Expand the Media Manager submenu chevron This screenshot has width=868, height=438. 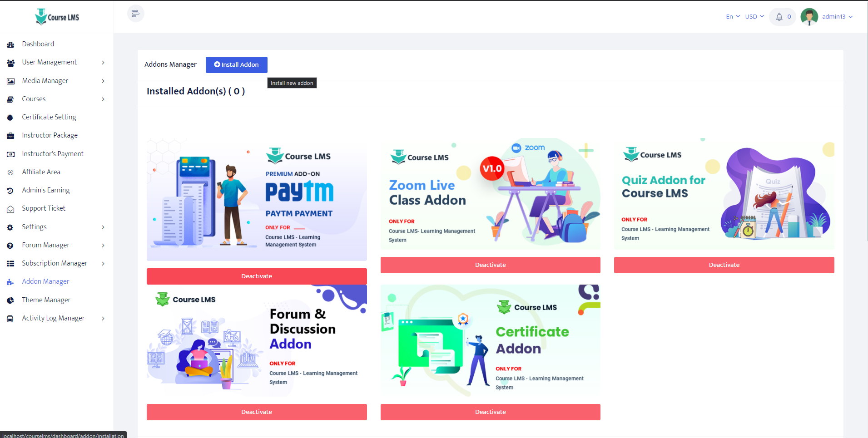(103, 81)
